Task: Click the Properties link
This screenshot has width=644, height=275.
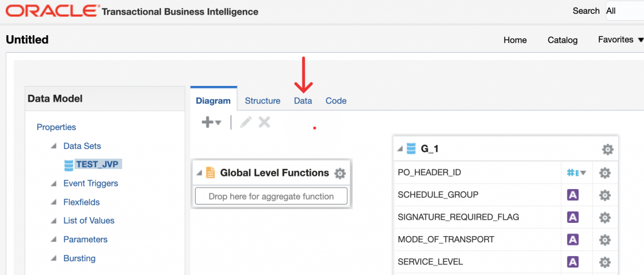Action: pyautogui.click(x=56, y=127)
